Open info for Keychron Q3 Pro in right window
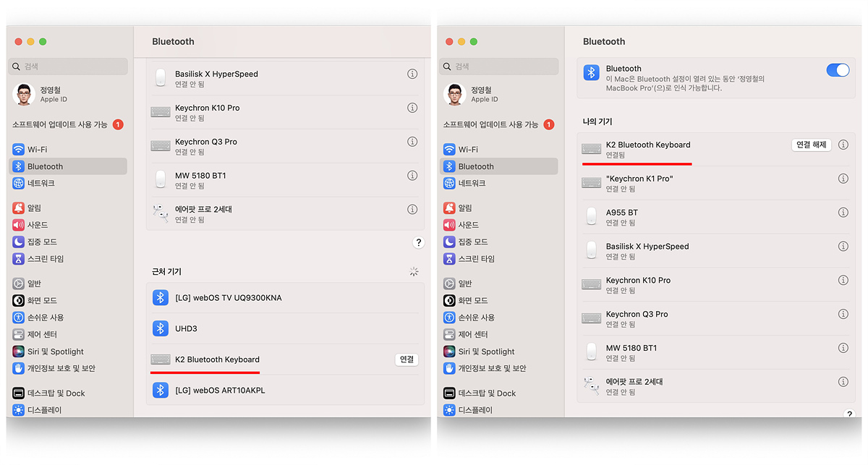This screenshot has height=465, width=868. click(x=843, y=314)
